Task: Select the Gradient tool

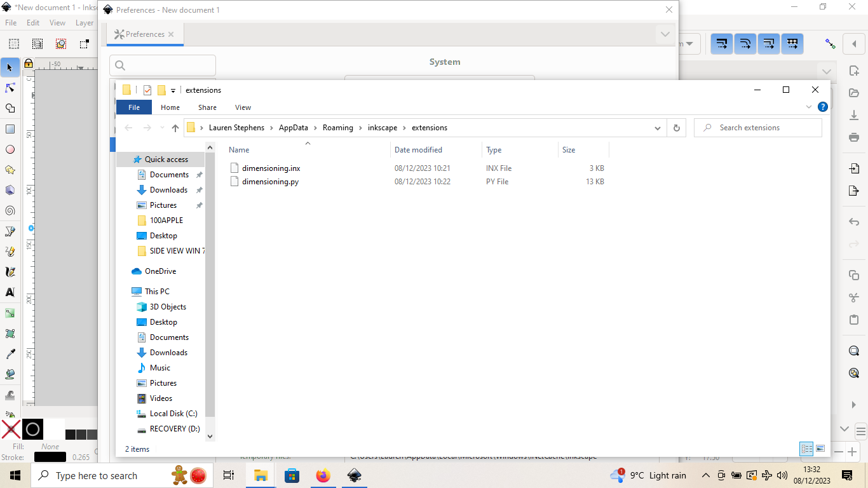Action: point(10,313)
